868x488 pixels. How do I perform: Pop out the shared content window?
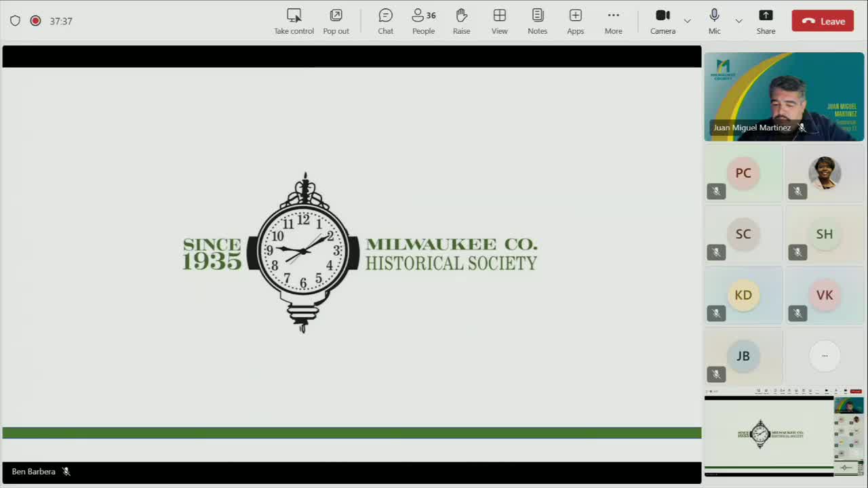click(x=336, y=21)
